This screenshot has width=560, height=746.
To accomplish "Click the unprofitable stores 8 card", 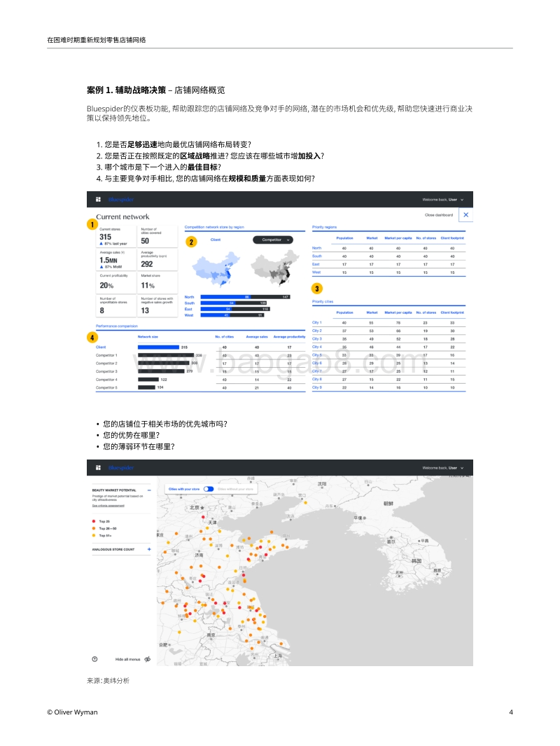I will [115, 306].
